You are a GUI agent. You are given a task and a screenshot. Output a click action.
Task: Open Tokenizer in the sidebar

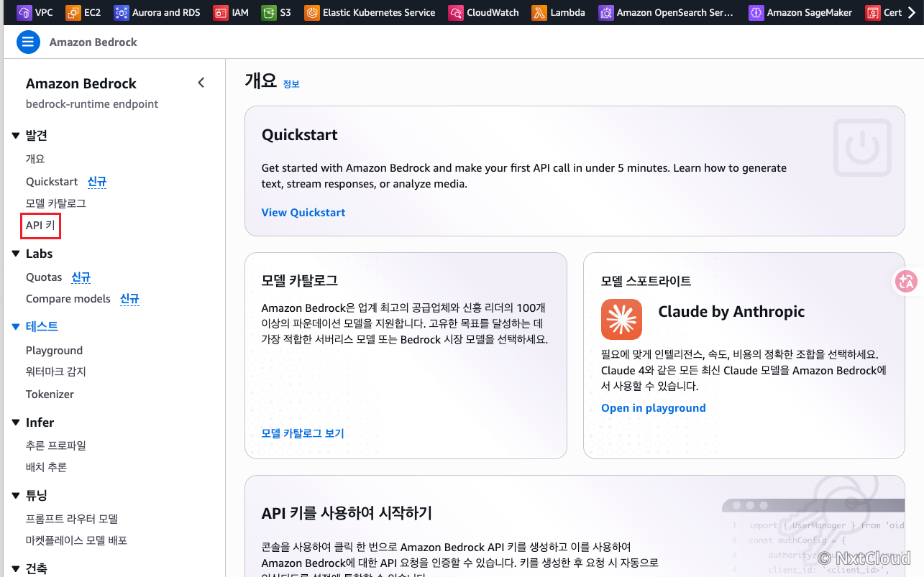50,394
